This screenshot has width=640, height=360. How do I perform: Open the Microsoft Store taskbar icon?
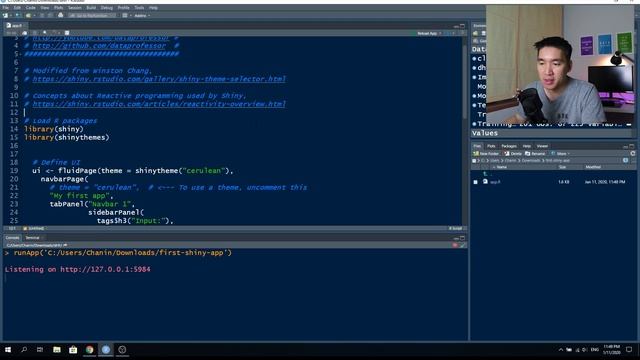click(73, 350)
